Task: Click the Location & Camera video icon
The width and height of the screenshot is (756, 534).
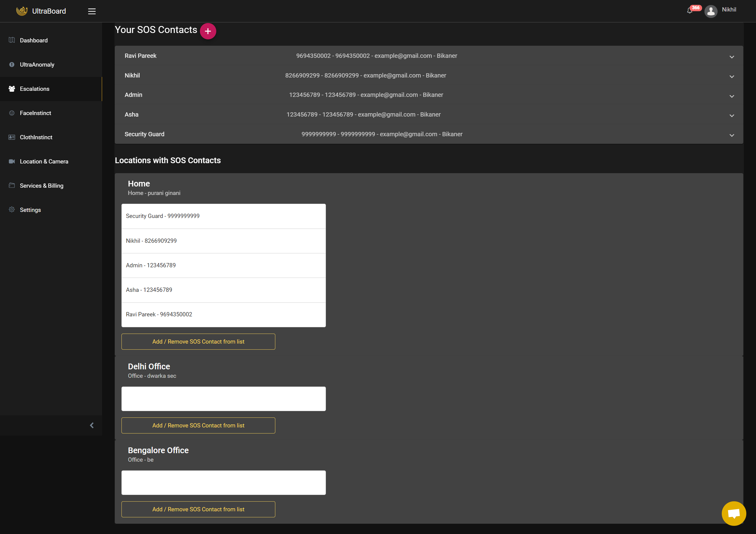Action: pos(12,161)
